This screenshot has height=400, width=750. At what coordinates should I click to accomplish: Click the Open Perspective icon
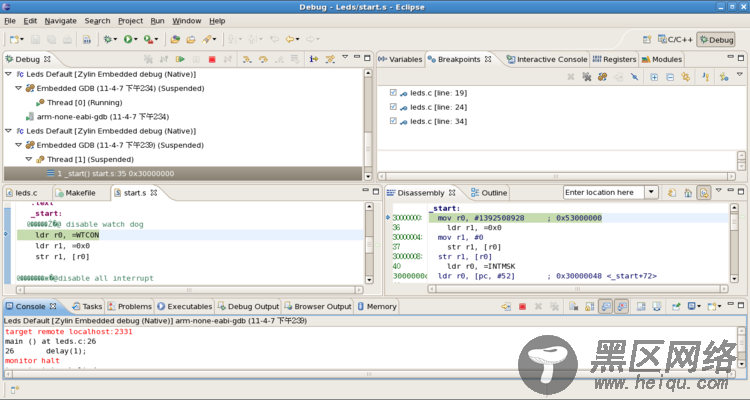click(647, 40)
